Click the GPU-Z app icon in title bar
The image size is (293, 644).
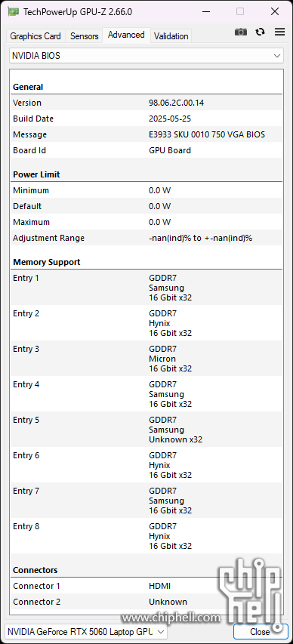(x=13, y=12)
